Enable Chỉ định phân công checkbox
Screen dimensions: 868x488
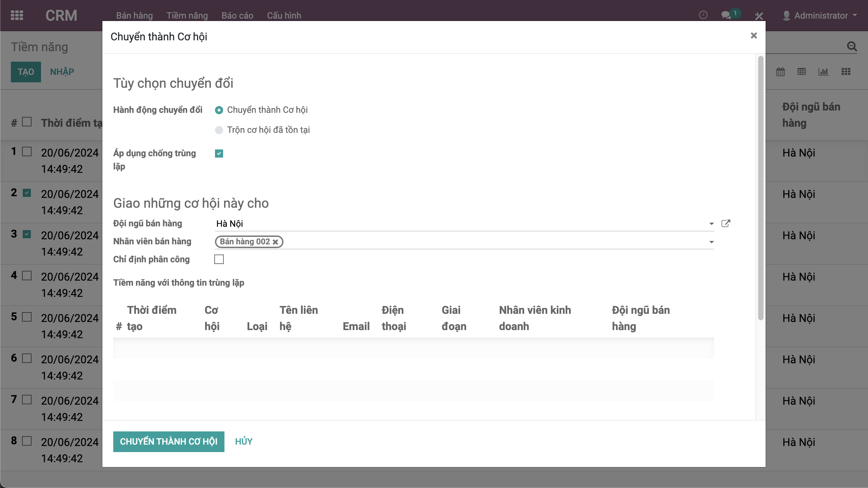tap(219, 259)
